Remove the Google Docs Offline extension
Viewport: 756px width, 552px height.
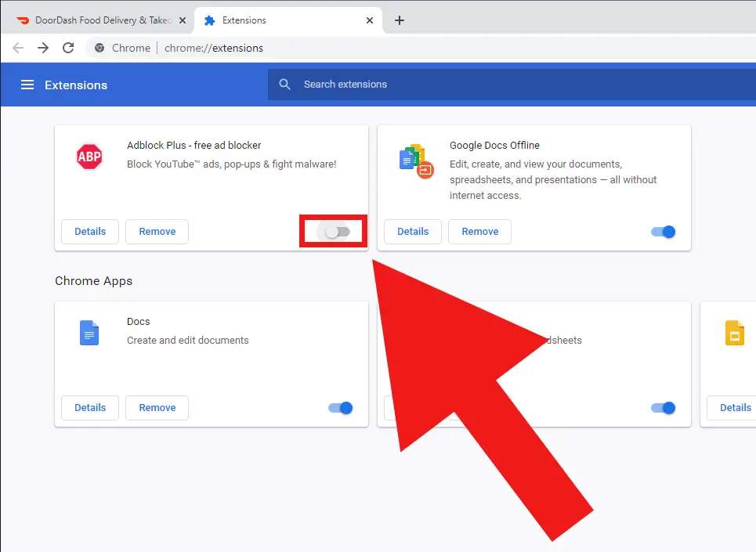pos(479,232)
